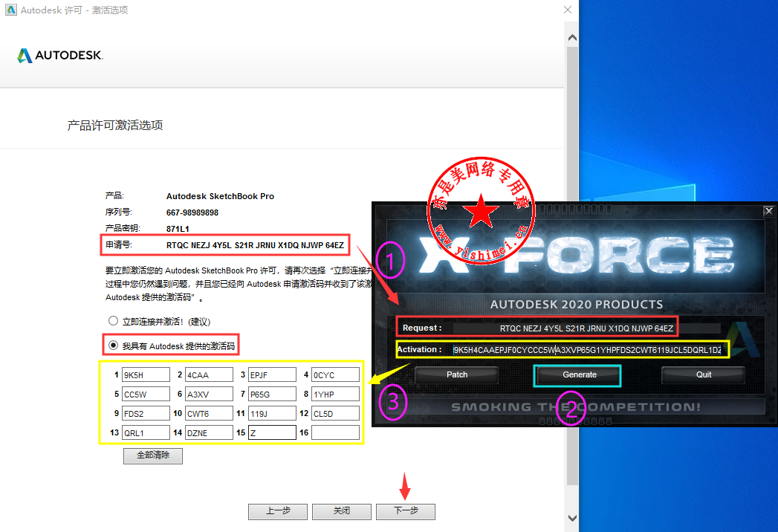Click activation code field 6 containing A3XV
Screen dimensions: 778x532
[209, 394]
